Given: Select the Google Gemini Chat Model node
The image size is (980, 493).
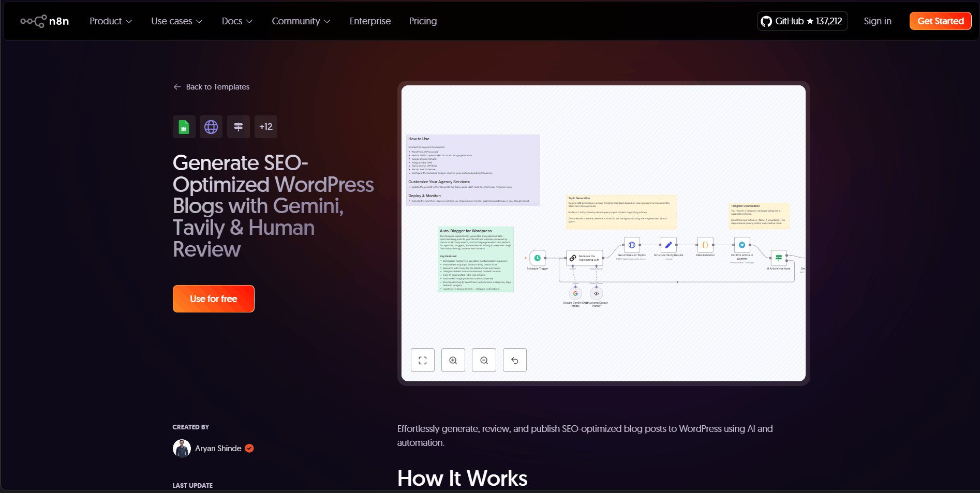Looking at the screenshot, I should coord(575,294).
